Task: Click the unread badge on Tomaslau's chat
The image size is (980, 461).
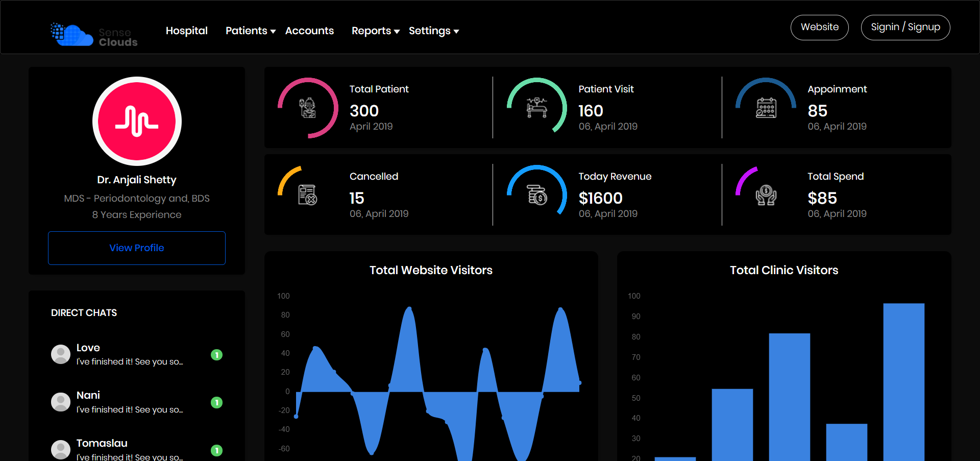Action: point(217,450)
